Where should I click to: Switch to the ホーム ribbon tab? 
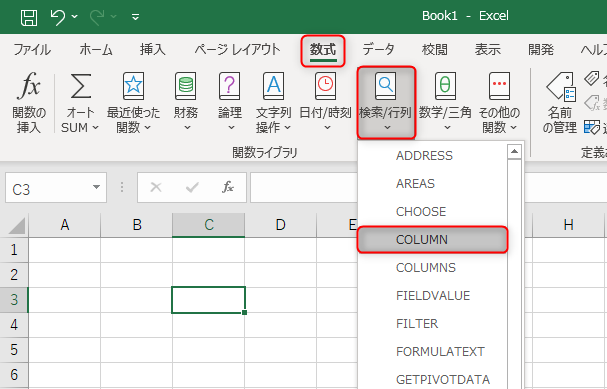pyautogui.click(x=96, y=50)
